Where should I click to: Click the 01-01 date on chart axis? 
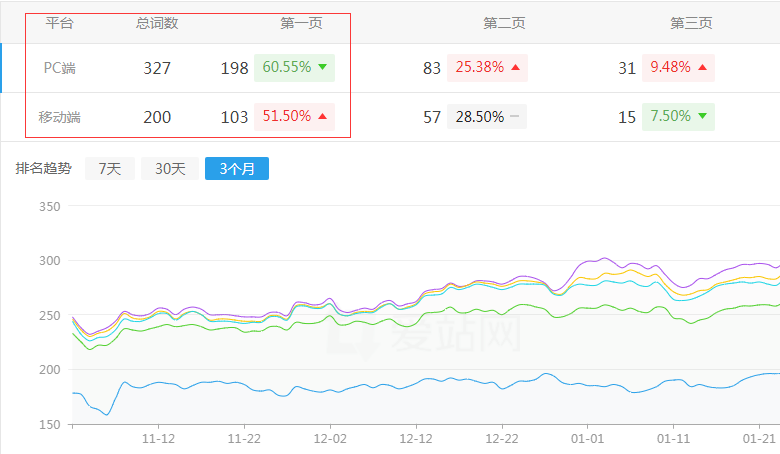coord(588,439)
